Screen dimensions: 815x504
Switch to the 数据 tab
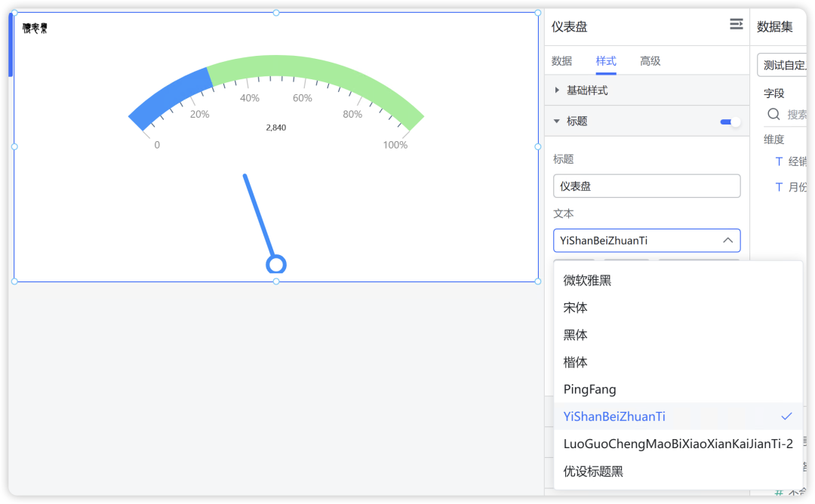(561, 61)
